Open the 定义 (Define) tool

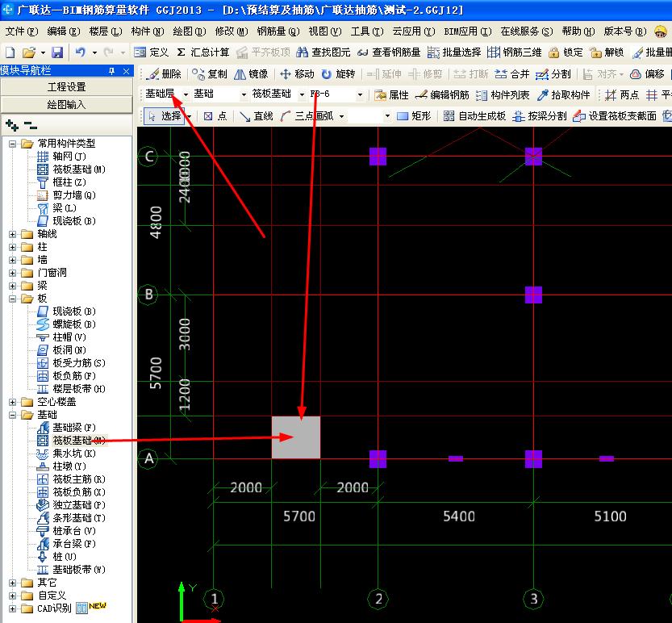coord(151,52)
